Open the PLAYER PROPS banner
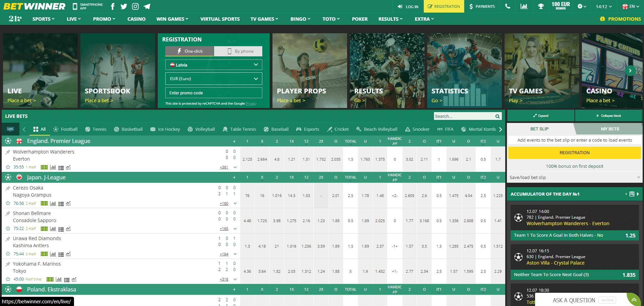Viewport: 644px width, 306px height. pos(310,71)
